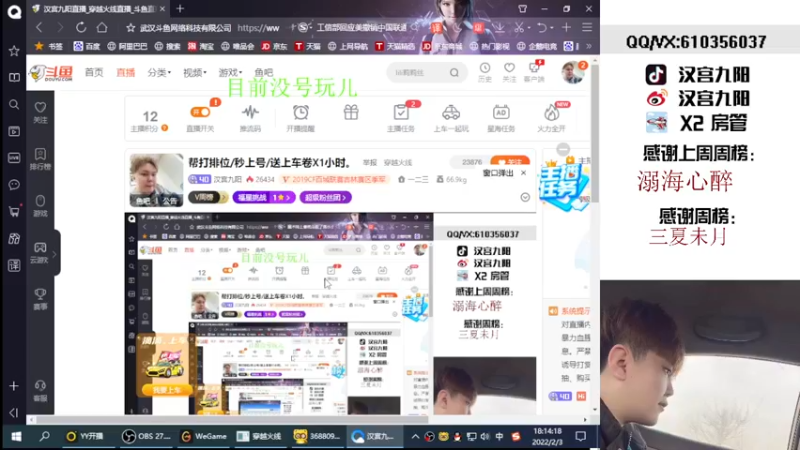Close the 窗口弹出 popup with its X
This screenshot has width=800, height=450.
click(x=523, y=173)
